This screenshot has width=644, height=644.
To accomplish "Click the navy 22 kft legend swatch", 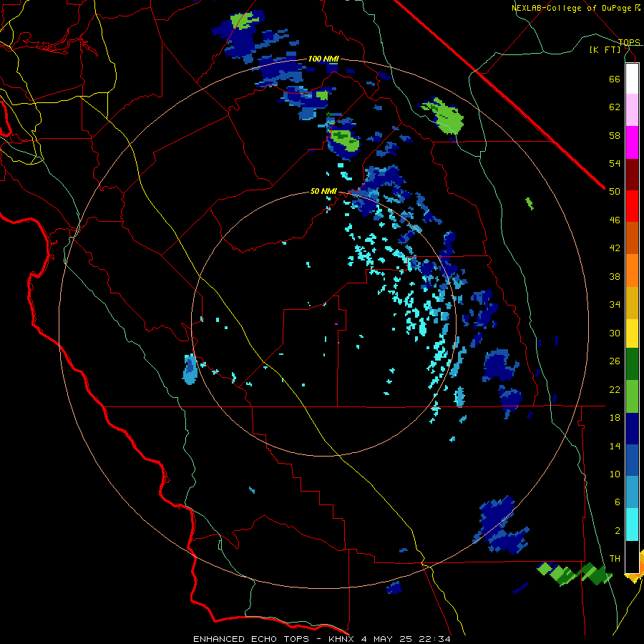I will (632, 429).
